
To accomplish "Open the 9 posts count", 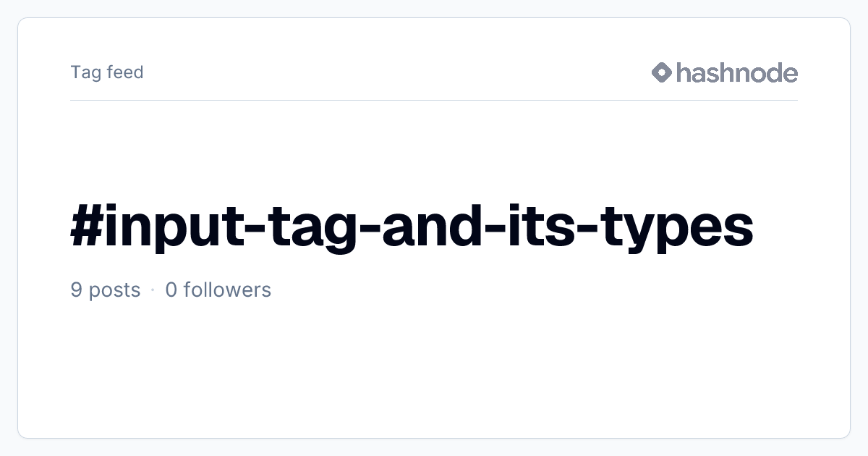I will (106, 290).
